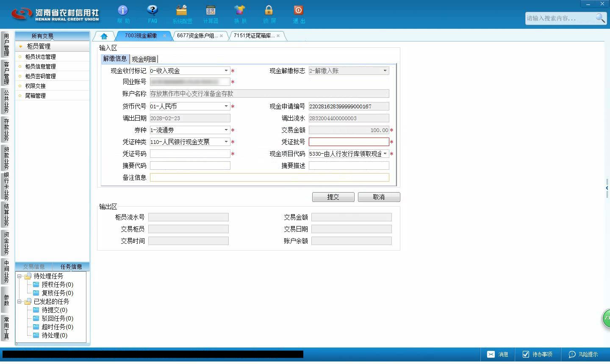
Task: Select the 贷款业务 side tab
Action: pos(6,157)
